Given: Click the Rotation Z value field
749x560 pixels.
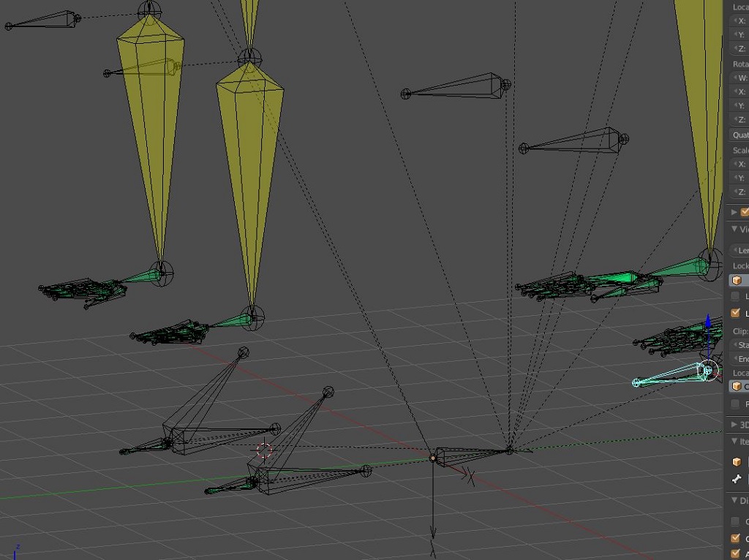Looking at the screenshot, I should (739, 119).
